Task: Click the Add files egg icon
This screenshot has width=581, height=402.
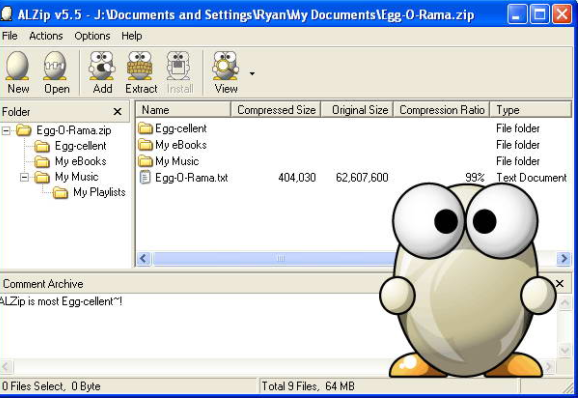Action: pos(102,66)
